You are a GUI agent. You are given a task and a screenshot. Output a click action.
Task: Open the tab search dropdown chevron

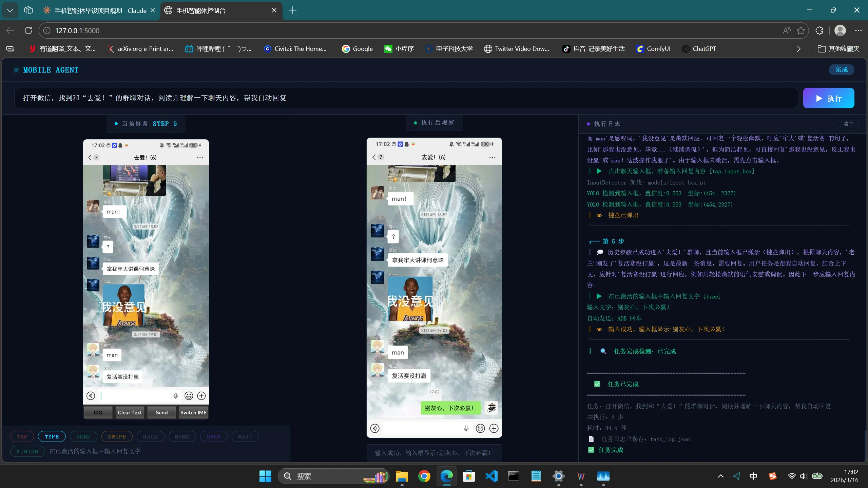click(10, 11)
